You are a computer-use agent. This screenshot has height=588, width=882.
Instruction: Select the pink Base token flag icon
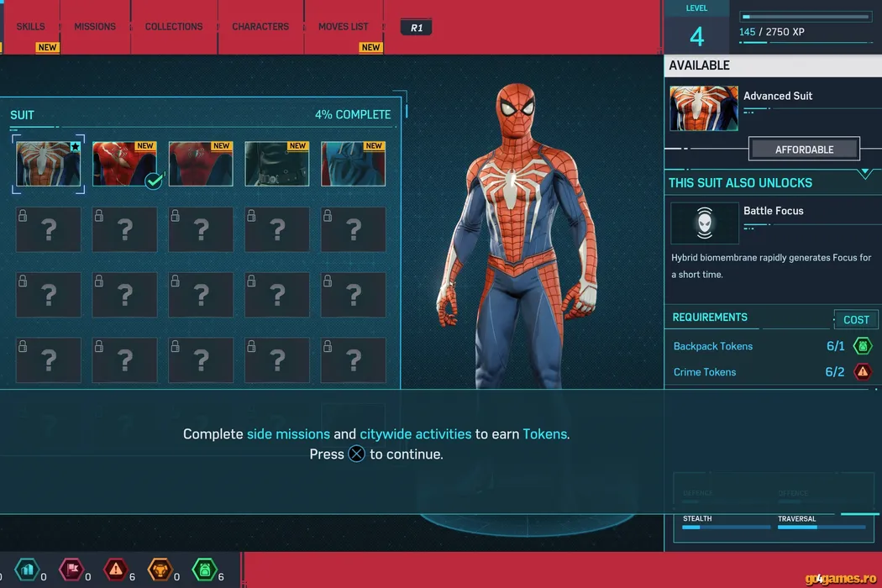pyautogui.click(x=71, y=571)
